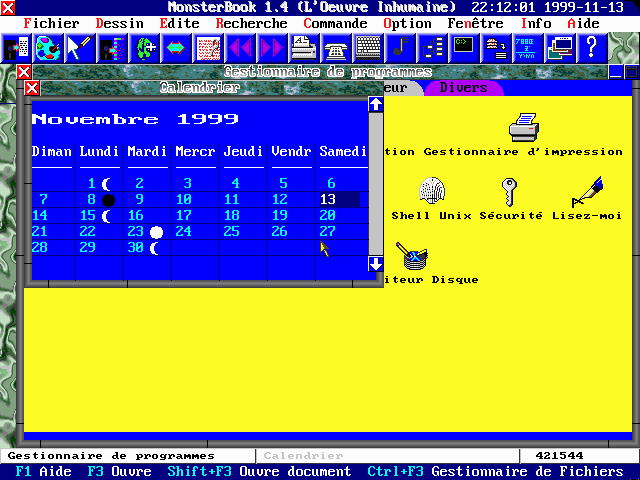Viewport: 640px width, 480px height.
Task: Click the tree diagram toolbar icon
Action: tap(431, 48)
